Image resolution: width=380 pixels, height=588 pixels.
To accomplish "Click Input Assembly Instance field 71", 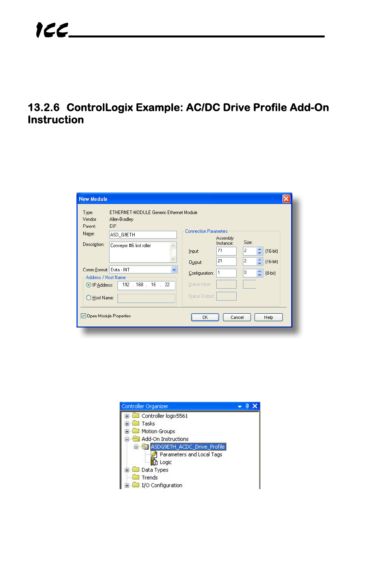I will coord(226,251).
